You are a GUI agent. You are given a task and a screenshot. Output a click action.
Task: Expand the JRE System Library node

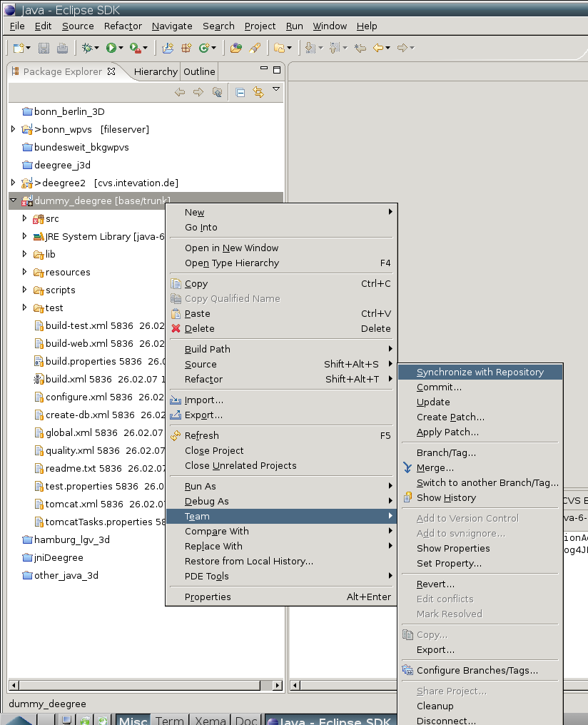[24, 236]
